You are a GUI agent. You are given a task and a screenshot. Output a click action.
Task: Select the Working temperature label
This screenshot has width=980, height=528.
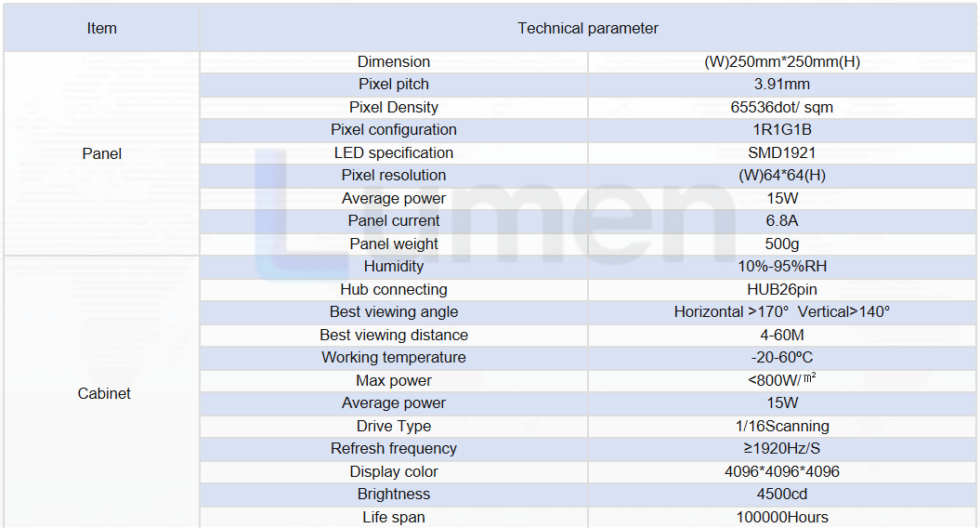pyautogui.click(x=394, y=357)
